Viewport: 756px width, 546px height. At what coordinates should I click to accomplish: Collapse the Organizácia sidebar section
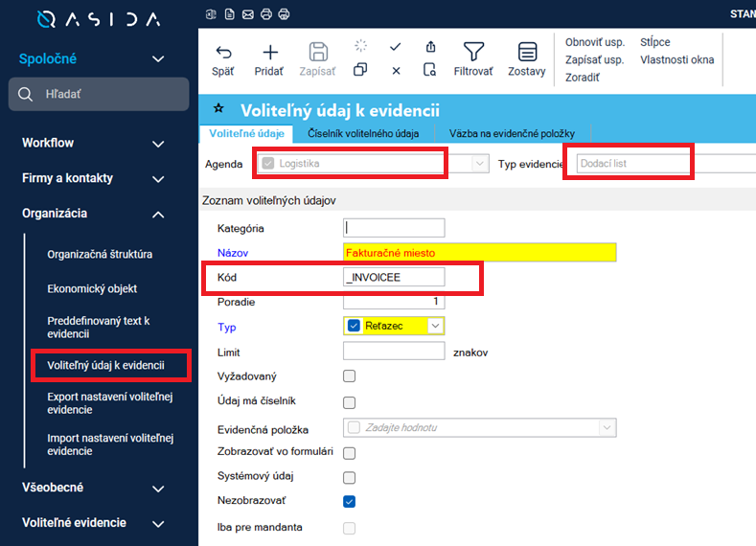[x=158, y=215]
